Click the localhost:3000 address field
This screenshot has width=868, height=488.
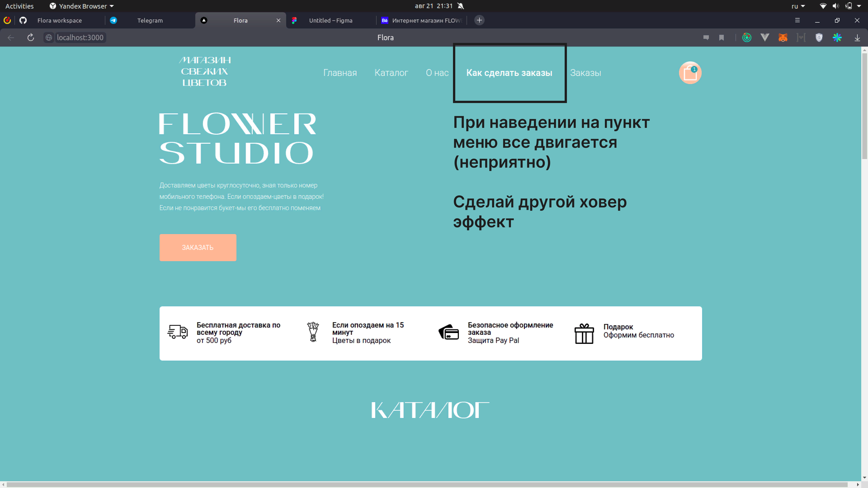tap(80, 37)
